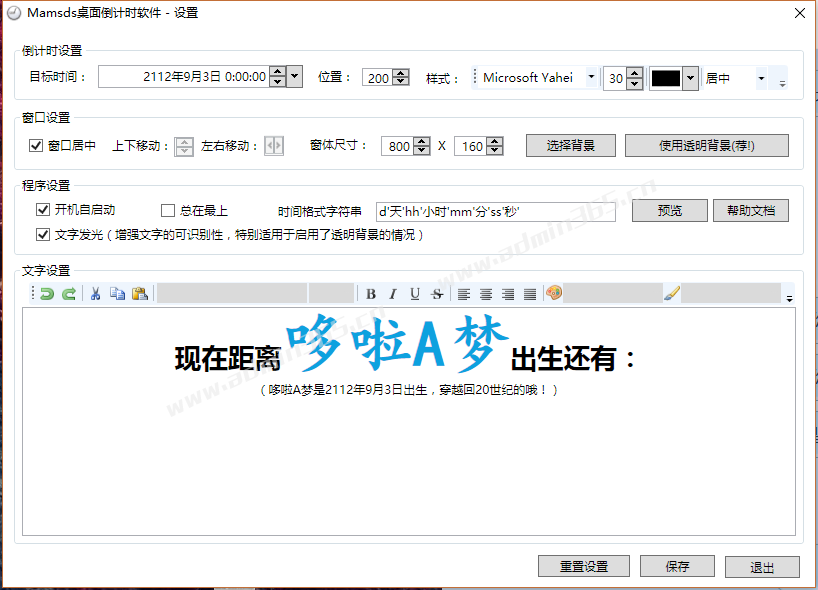Click the 退出 button
Viewport: 818px width, 590px height.
tap(762, 567)
